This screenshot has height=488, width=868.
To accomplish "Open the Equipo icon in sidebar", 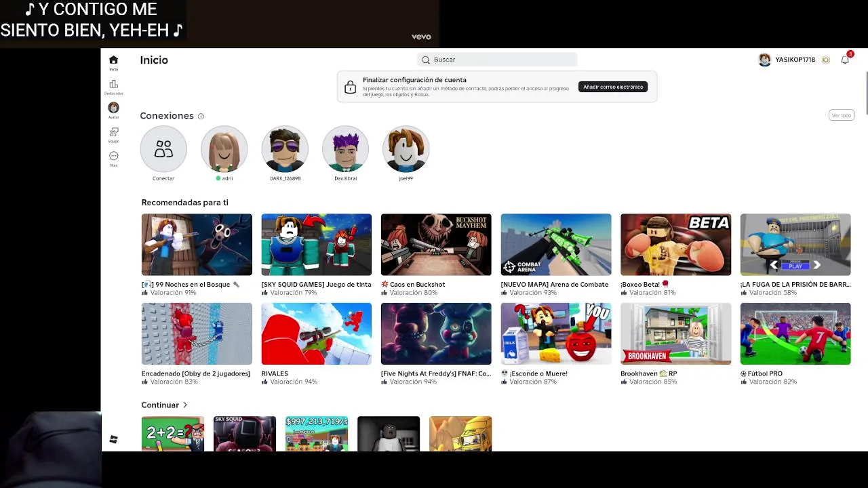I will pyautogui.click(x=113, y=132).
